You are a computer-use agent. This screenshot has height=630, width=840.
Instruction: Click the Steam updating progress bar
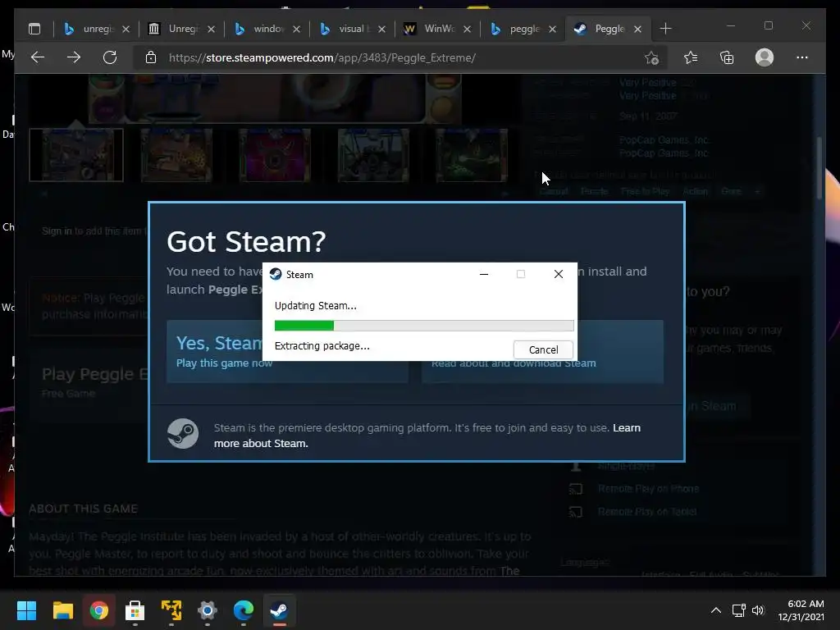[424, 325]
